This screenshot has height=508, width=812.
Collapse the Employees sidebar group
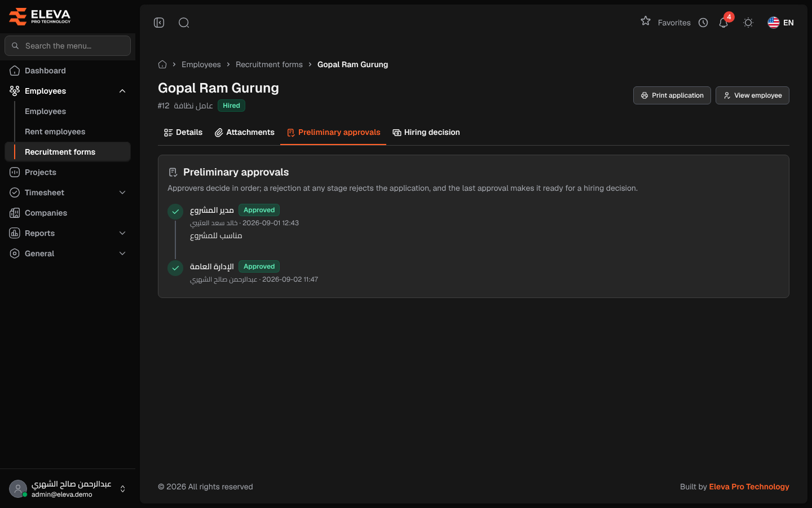point(68,91)
